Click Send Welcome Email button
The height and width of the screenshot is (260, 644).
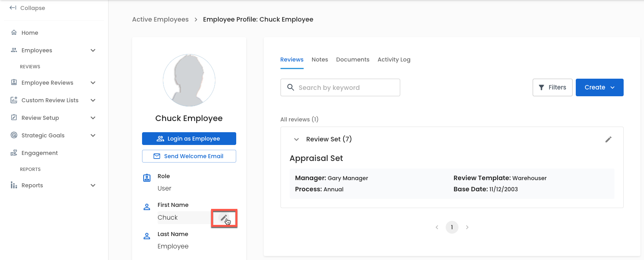click(189, 156)
